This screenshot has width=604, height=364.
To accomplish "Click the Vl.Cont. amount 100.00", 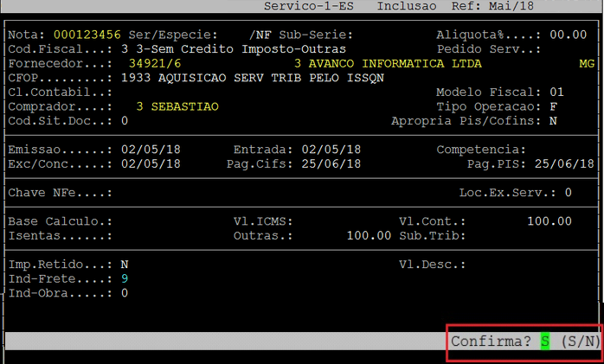I will [x=549, y=221].
